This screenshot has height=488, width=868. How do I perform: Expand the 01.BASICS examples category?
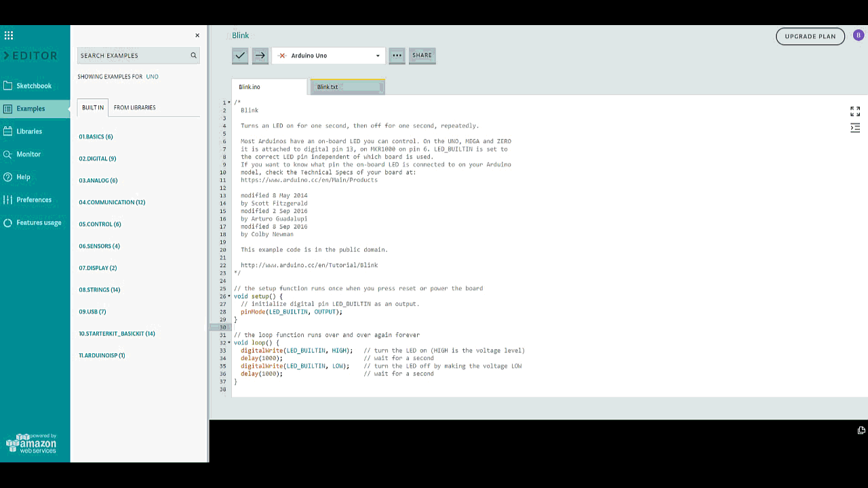coord(96,137)
